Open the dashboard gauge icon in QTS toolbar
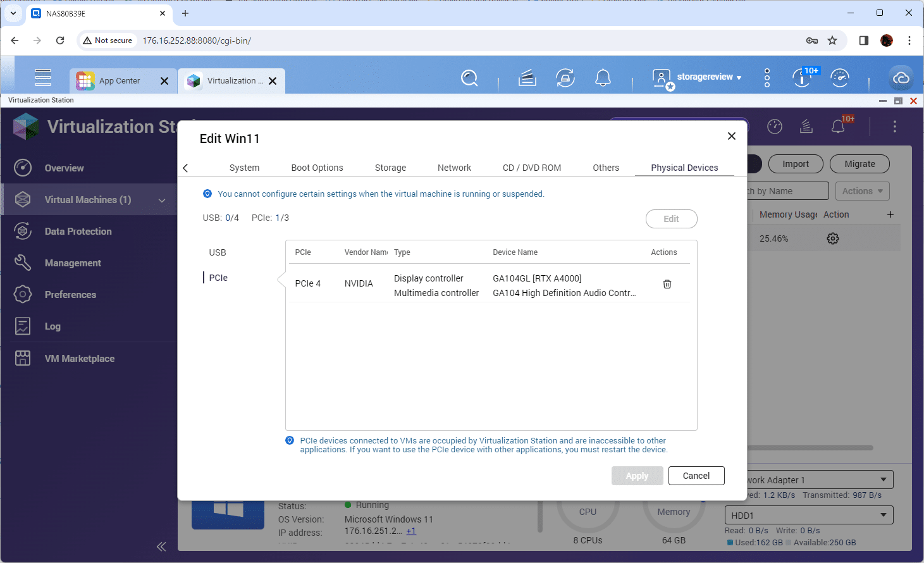 click(x=840, y=78)
